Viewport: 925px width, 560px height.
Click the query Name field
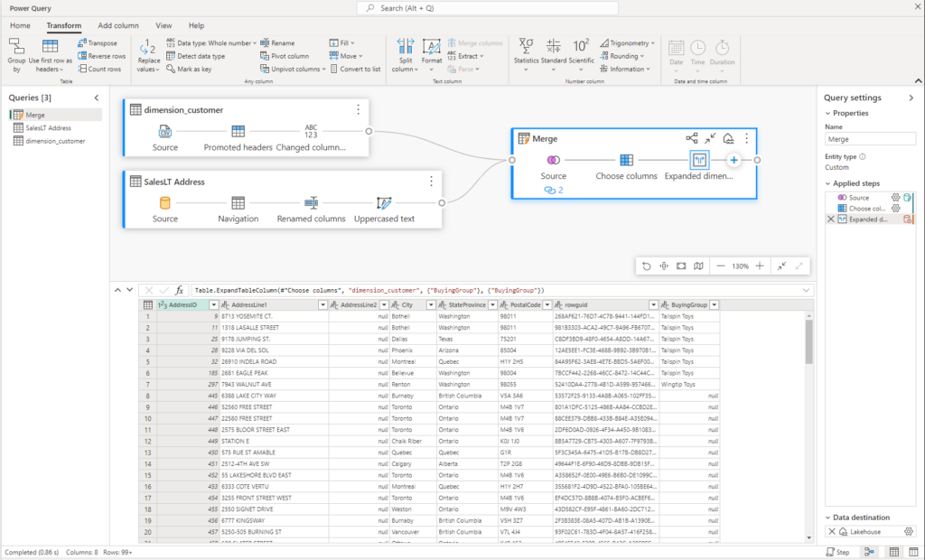(870, 139)
